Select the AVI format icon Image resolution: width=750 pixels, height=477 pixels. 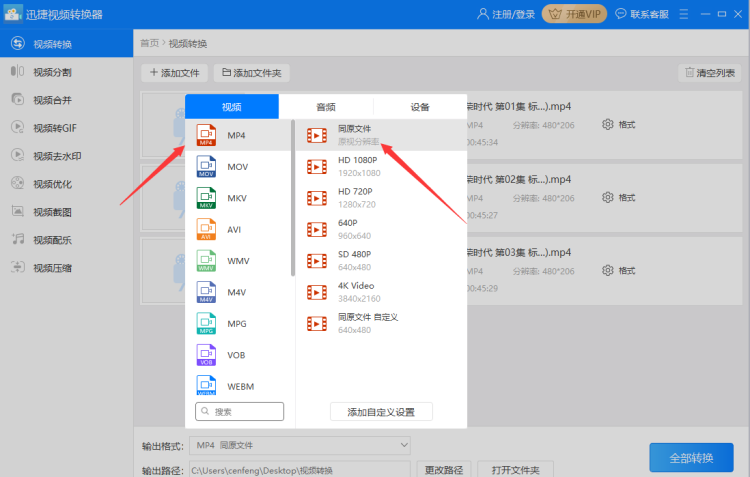click(206, 229)
